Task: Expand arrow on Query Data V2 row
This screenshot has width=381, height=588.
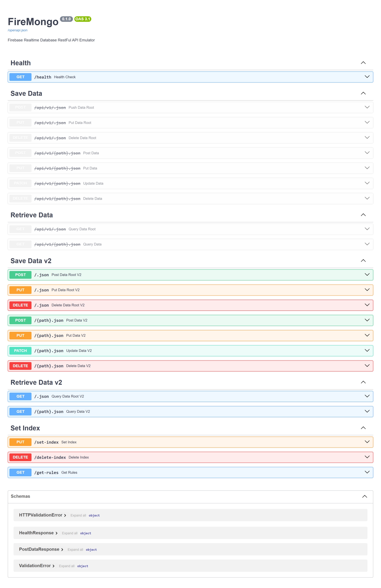Action: point(367,411)
